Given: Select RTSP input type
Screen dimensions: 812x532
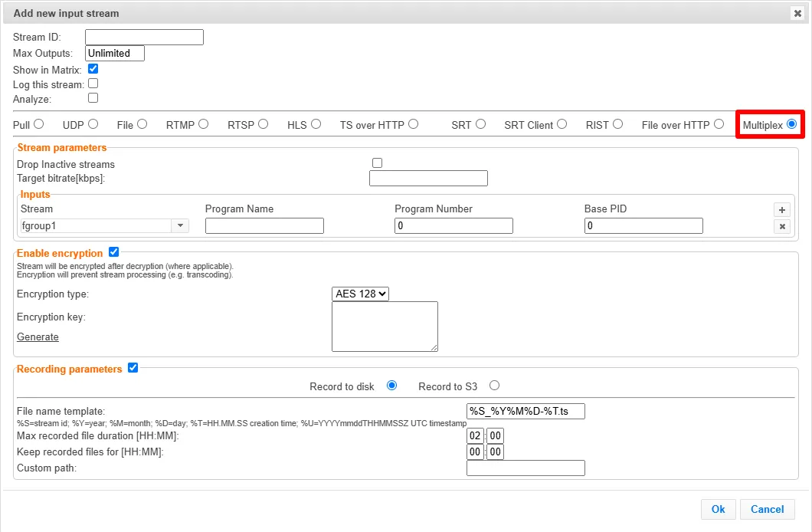Looking at the screenshot, I should tap(264, 124).
